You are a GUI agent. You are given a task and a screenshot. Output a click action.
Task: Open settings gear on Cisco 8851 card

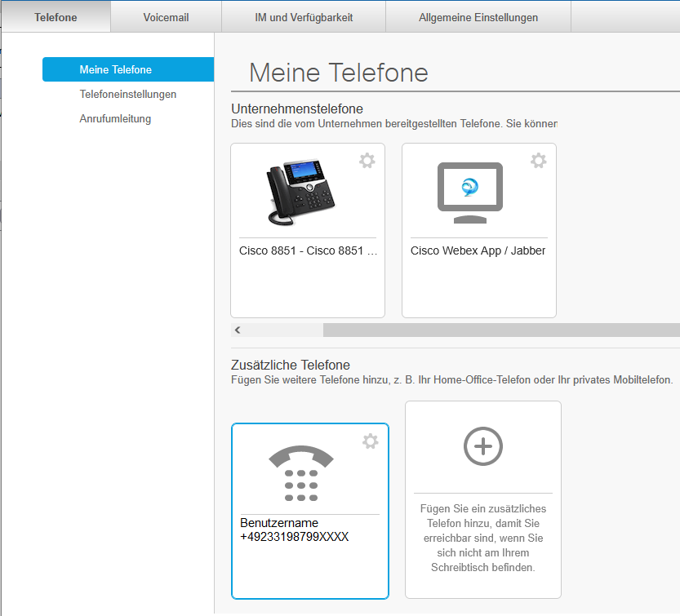pos(367,161)
